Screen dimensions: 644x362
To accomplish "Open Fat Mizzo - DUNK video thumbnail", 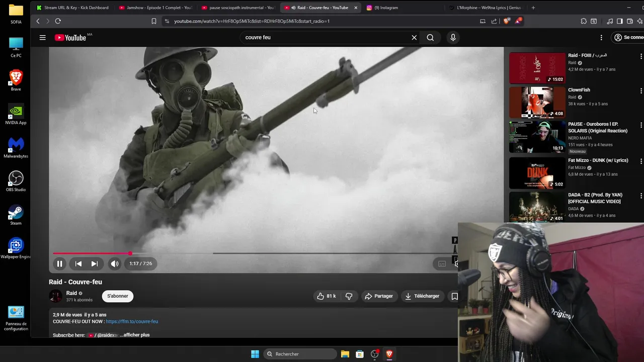I will [537, 173].
